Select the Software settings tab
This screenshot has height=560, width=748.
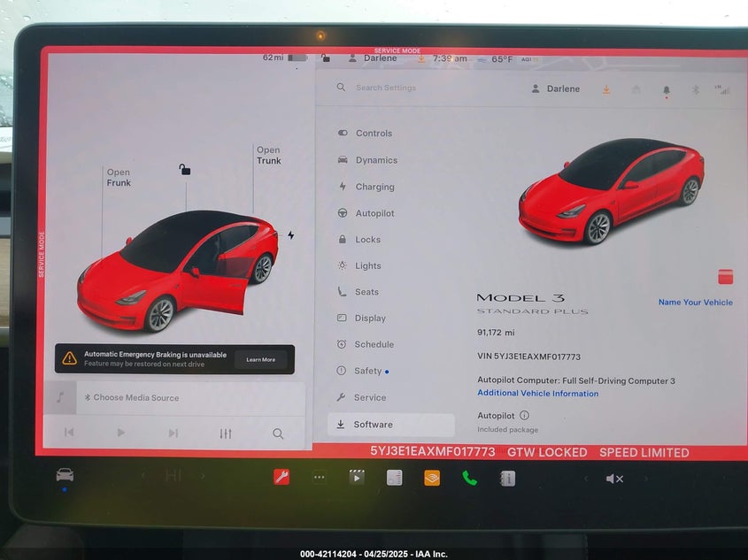click(374, 424)
